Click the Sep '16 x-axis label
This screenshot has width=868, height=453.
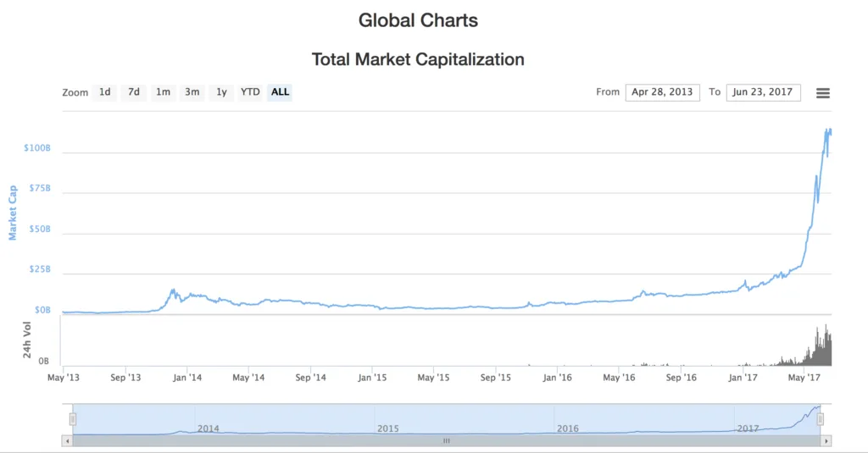click(681, 378)
